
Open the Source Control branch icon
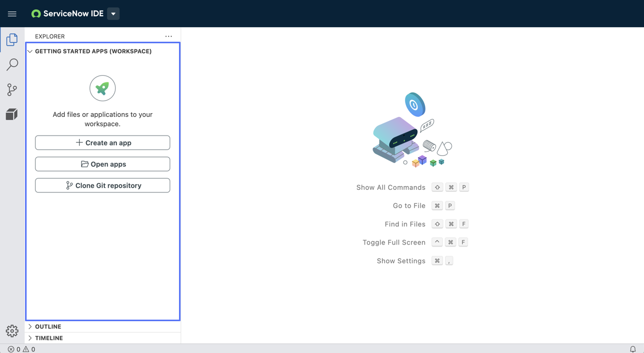[x=12, y=90]
